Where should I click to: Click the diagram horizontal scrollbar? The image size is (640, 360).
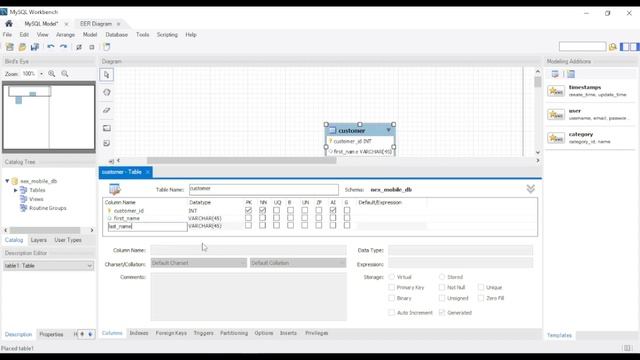[x=242, y=161]
